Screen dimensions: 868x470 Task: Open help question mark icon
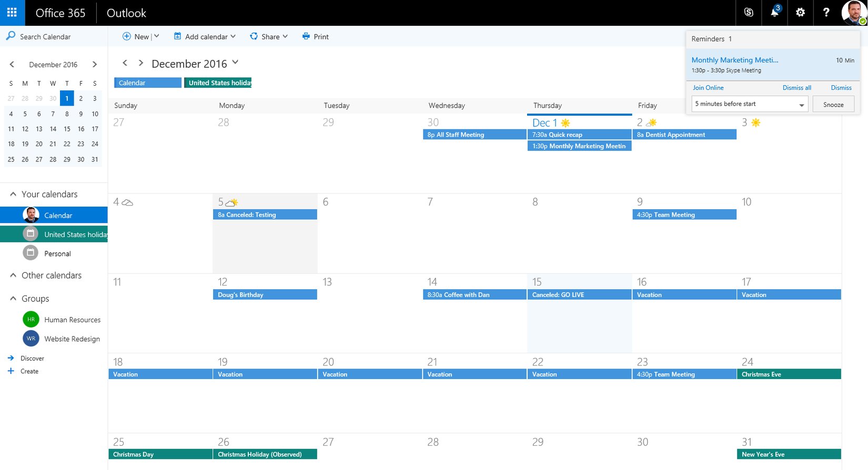pyautogui.click(x=826, y=13)
